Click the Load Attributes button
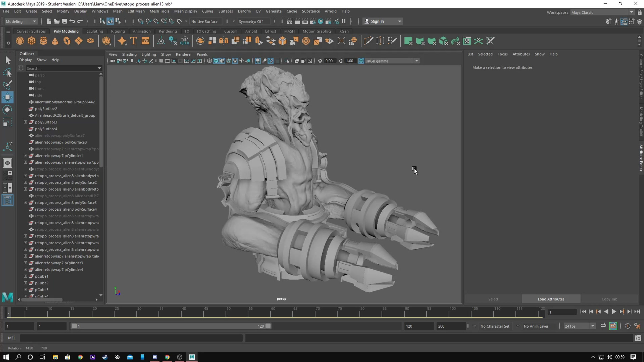This screenshot has height=362, width=644. coord(551,299)
